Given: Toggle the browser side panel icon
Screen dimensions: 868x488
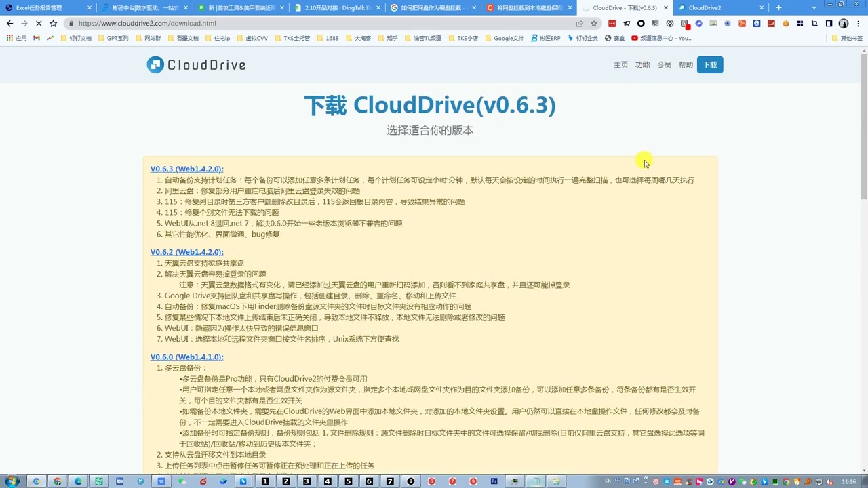Looking at the screenshot, I should click(x=829, y=23).
